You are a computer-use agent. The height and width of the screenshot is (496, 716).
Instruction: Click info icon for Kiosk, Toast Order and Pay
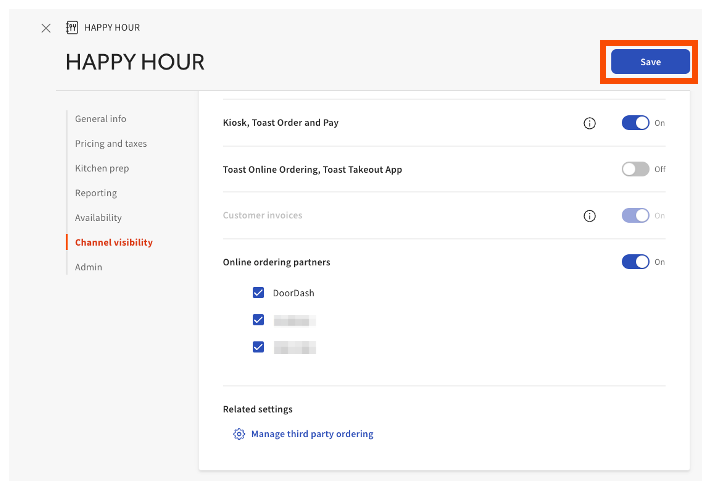[x=589, y=123]
